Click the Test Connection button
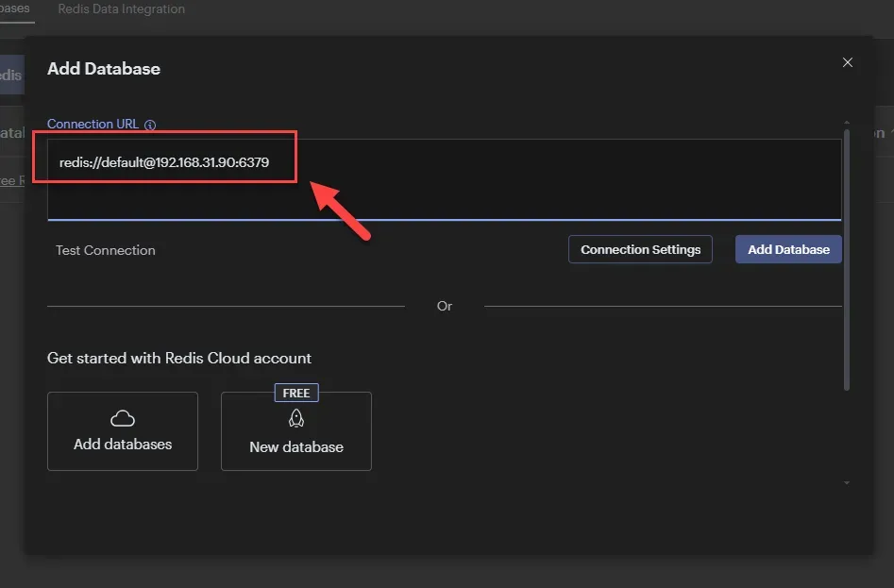The image size is (894, 588). tap(106, 250)
